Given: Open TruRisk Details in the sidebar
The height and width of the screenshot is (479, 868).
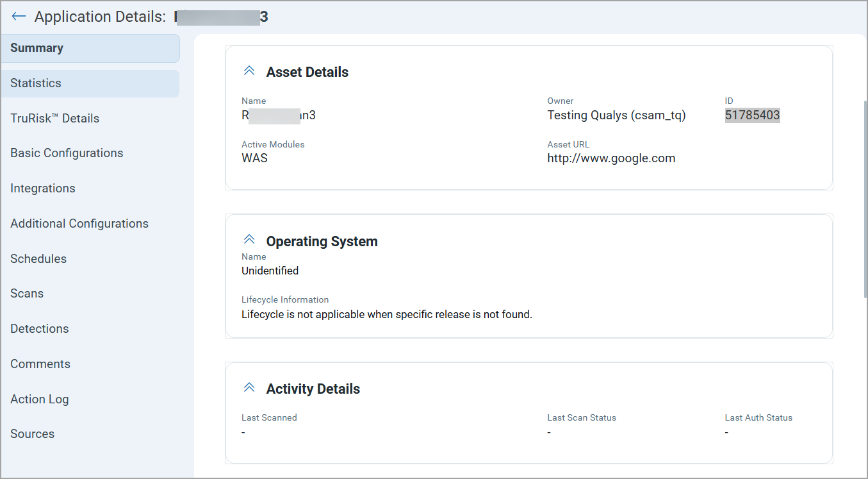Looking at the screenshot, I should point(55,119).
